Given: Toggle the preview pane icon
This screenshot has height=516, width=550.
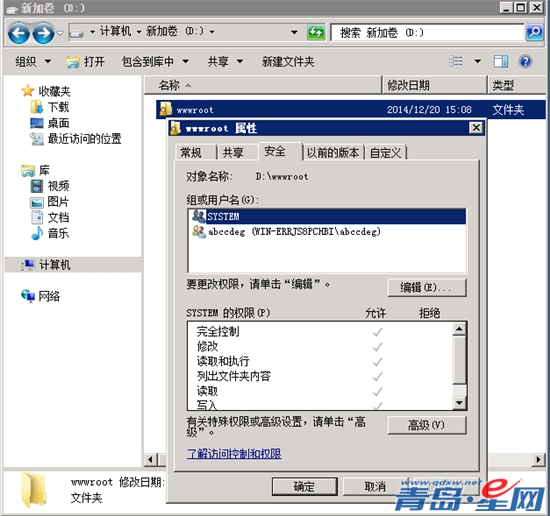Looking at the screenshot, I should [x=501, y=62].
